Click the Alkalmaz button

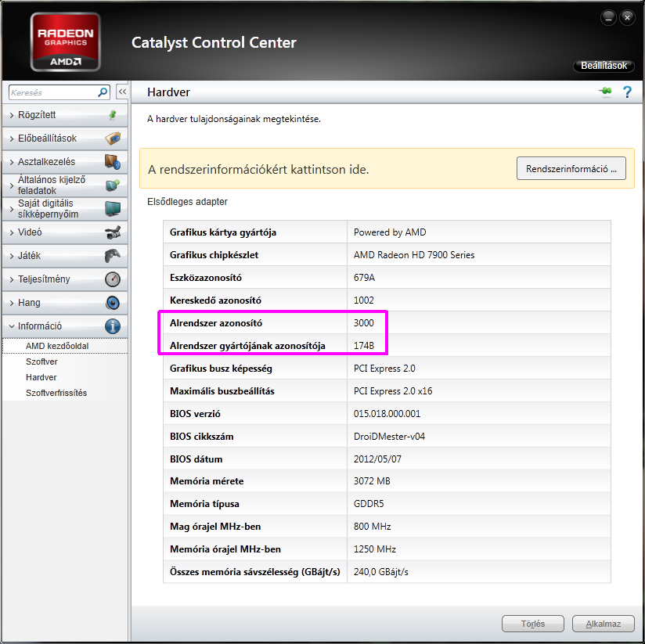(603, 624)
